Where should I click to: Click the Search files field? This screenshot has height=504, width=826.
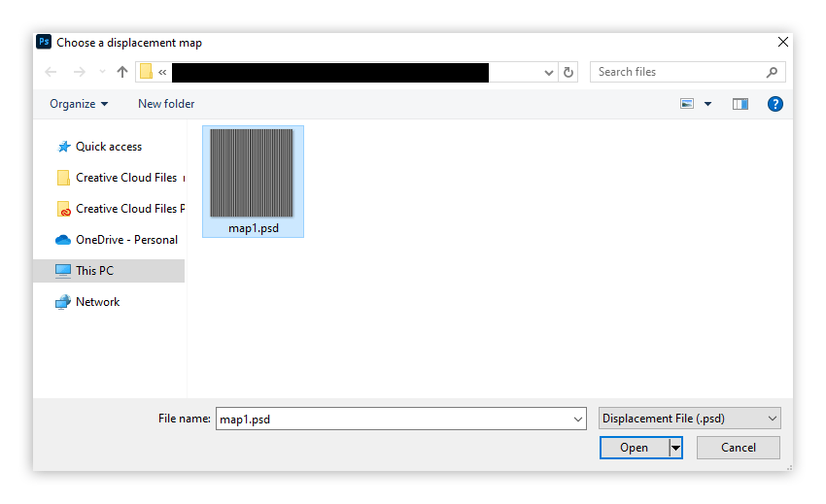point(679,72)
